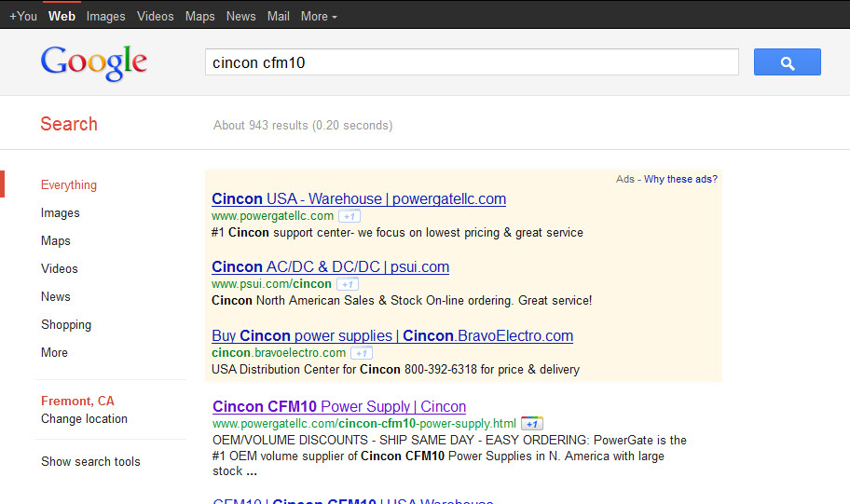The width and height of the screenshot is (850, 504).
Task: Click Fremont, CA location text
Action: point(77,401)
